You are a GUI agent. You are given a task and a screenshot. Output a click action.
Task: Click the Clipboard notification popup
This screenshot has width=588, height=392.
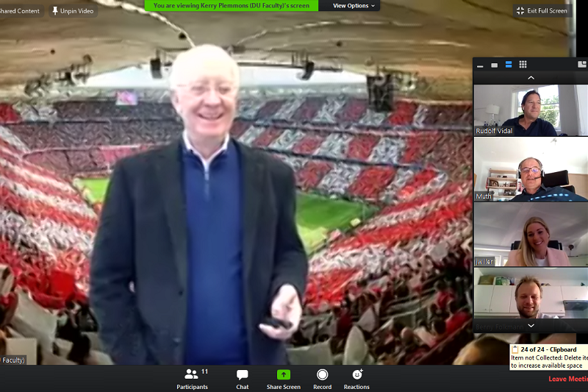point(549,357)
